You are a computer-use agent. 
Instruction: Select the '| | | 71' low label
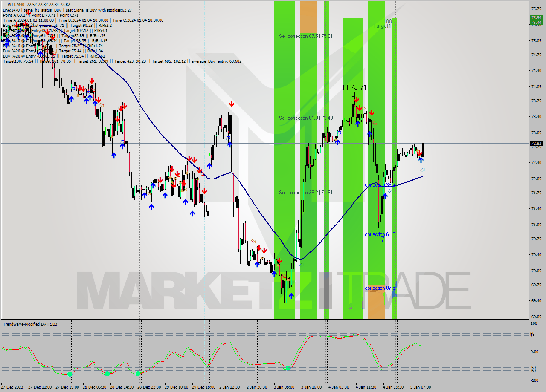point(378,239)
